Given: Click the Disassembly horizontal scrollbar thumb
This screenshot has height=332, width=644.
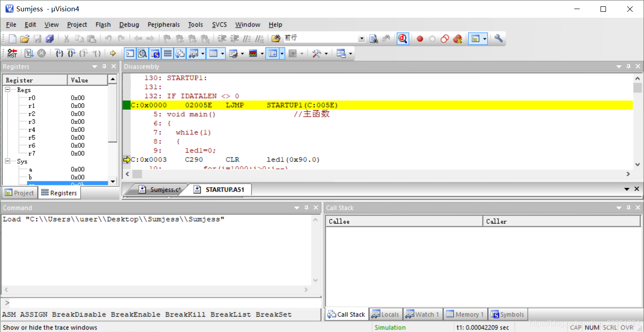Looking at the screenshot, I should (137, 174).
